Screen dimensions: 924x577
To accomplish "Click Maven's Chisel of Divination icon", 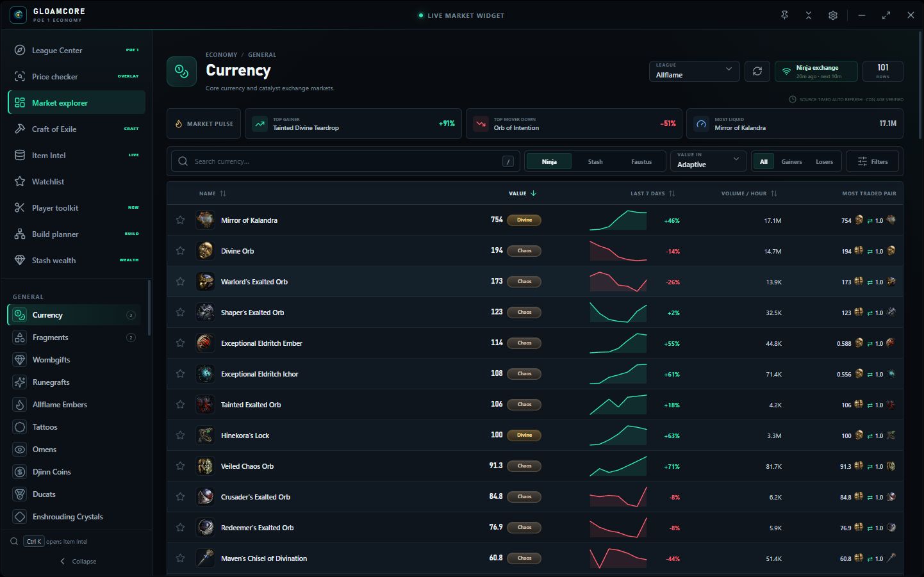I will [205, 558].
